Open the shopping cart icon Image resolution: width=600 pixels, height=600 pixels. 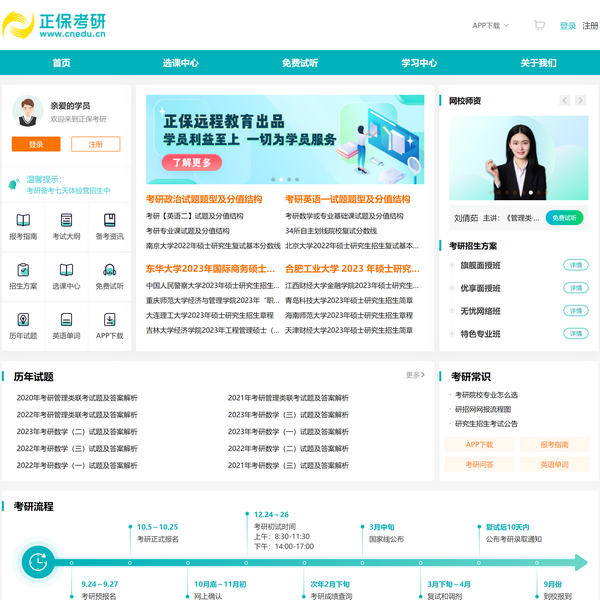[539, 26]
